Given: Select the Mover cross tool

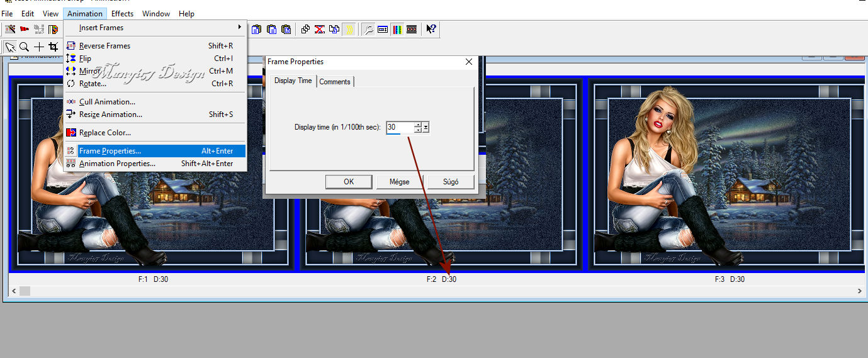Looking at the screenshot, I should [39, 47].
